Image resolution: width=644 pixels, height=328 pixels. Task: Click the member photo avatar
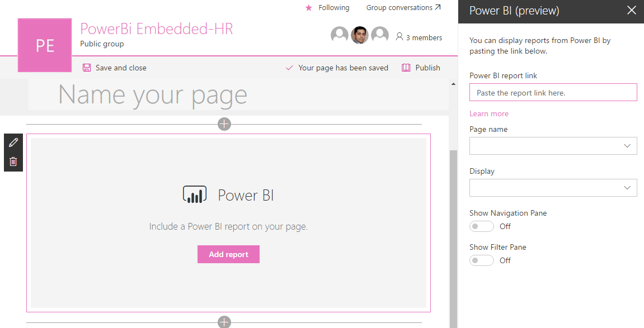[360, 35]
